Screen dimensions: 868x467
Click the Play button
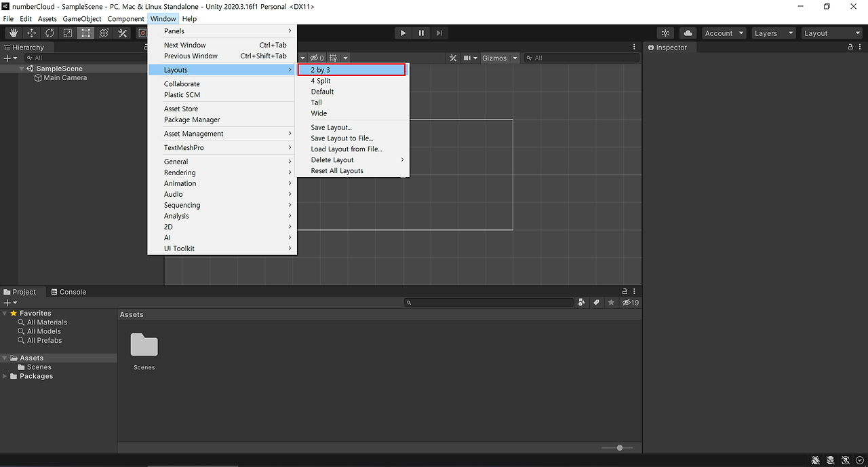[403, 33]
